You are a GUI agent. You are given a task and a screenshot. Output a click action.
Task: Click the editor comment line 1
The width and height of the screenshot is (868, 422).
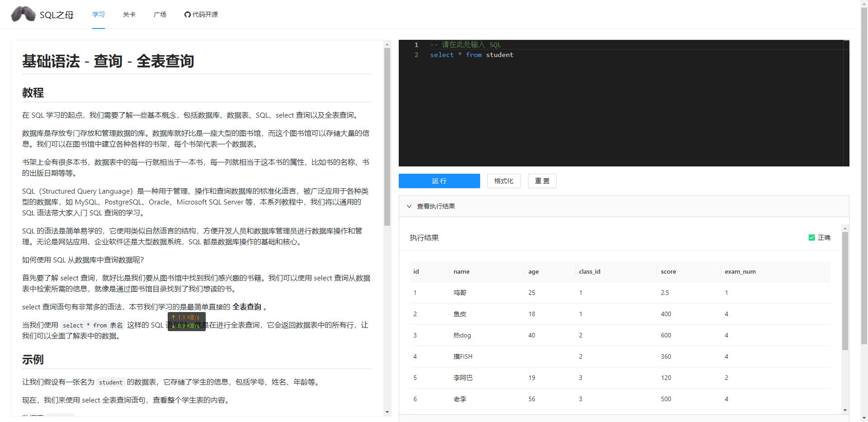466,44
